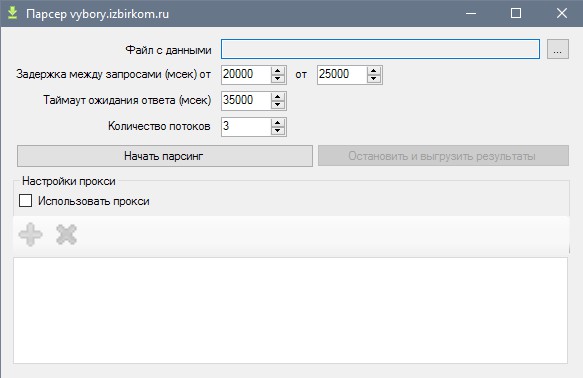Increase response timeout value 35000
Screen dimensions: 583x378
point(278,97)
